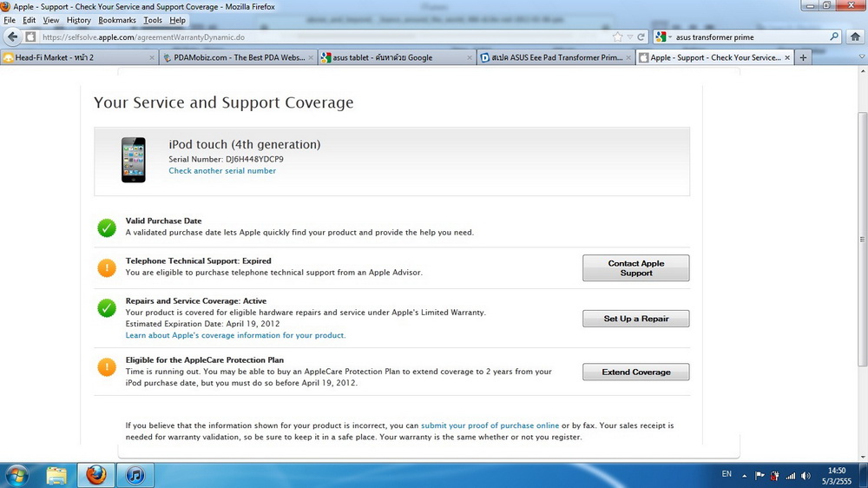Open the URL history dropdown arrow
Image resolution: width=868 pixels, height=488 pixels.
(629, 37)
